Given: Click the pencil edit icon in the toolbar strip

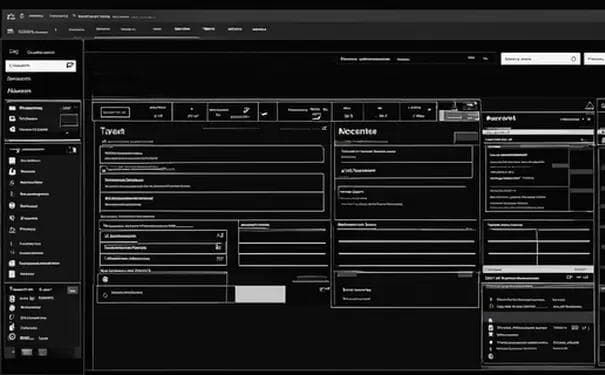Looking at the screenshot, I should [x=246, y=110].
